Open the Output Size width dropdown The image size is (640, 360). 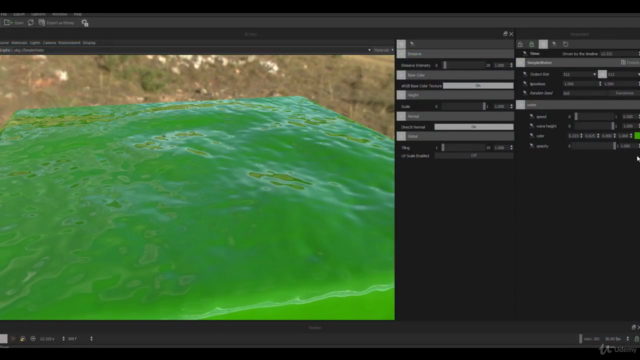click(x=580, y=74)
